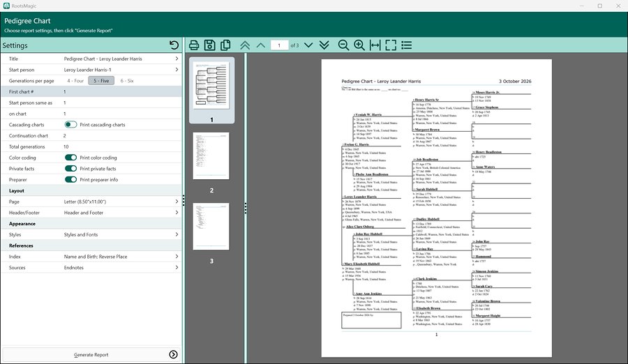Expand the Sources Endnotes chevron
This screenshot has width=628, height=364.
[x=177, y=268]
